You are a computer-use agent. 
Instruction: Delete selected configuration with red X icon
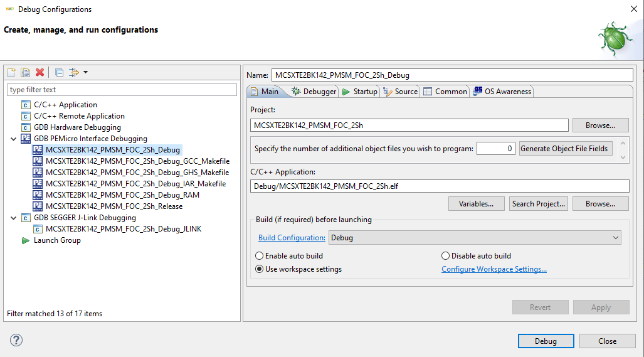click(x=40, y=73)
